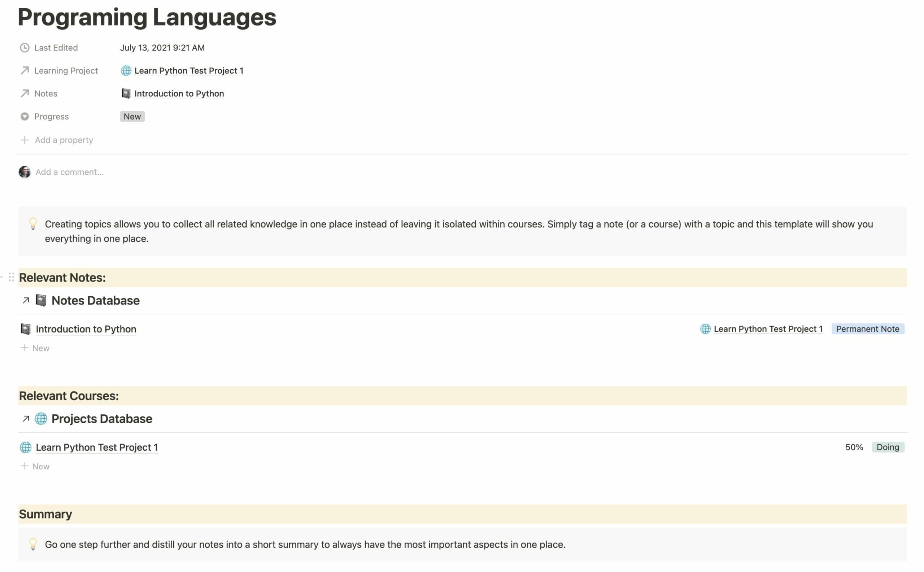Screen dimensions: 924x572
Task: Click the Progress property icon
Action: (x=24, y=116)
